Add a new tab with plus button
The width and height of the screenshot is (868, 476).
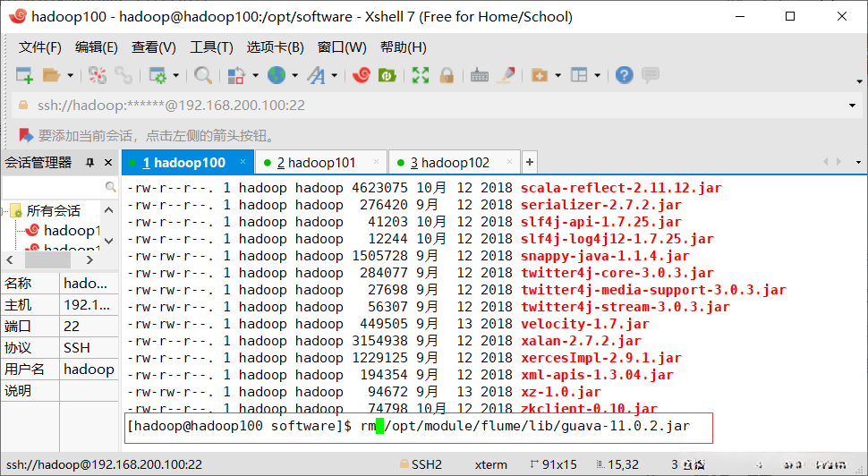click(x=530, y=162)
